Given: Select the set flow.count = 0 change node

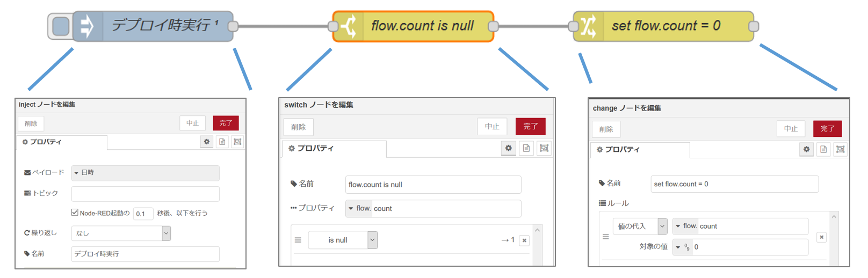Looking at the screenshot, I should [663, 26].
